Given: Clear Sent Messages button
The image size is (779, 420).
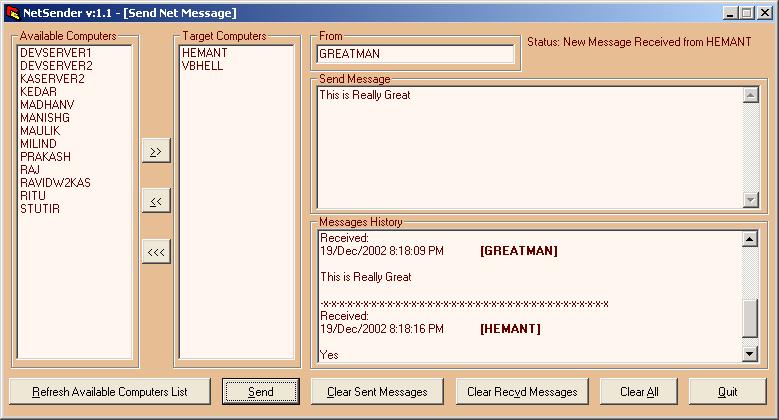Looking at the screenshot, I should 377,392.
